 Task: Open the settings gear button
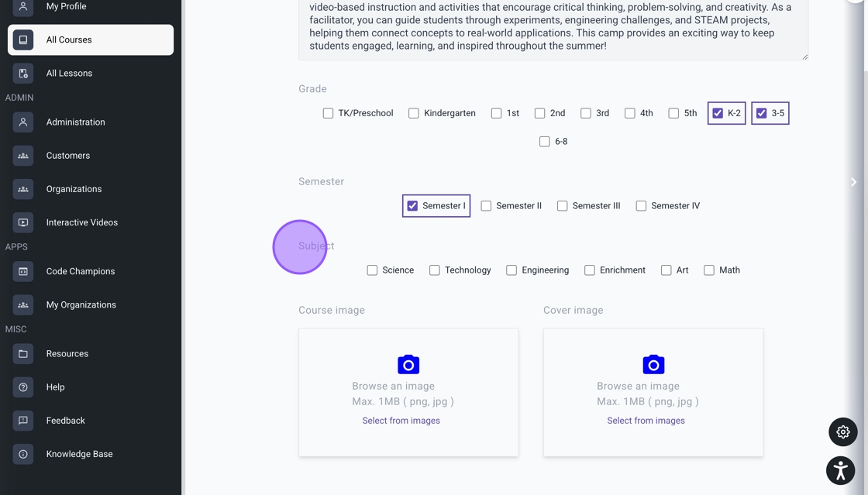[x=842, y=432]
